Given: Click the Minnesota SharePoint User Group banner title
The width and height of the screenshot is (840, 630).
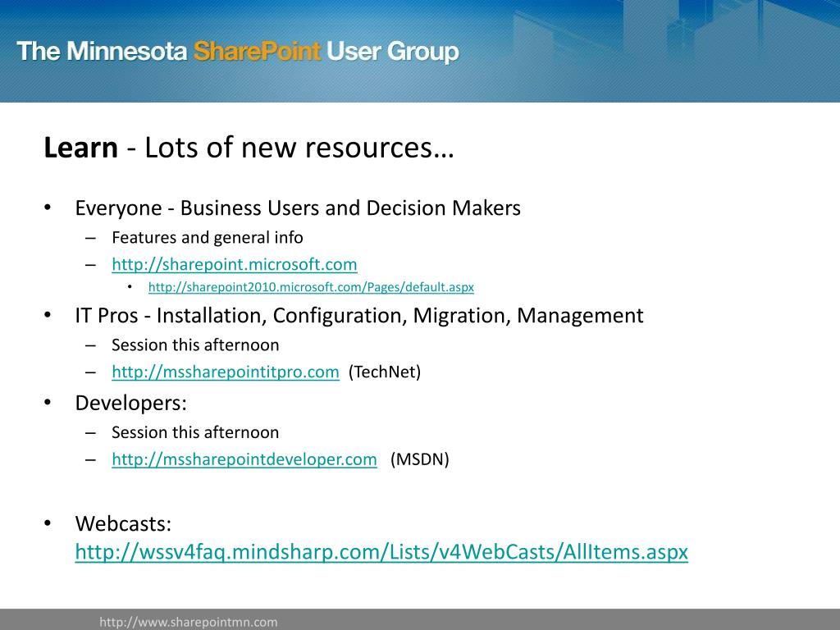Looking at the screenshot, I should (x=238, y=52).
